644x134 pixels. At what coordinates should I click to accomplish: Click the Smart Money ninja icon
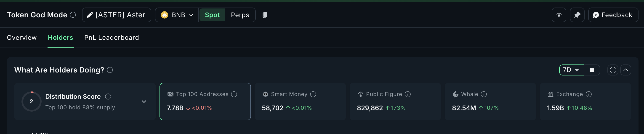[x=265, y=94]
